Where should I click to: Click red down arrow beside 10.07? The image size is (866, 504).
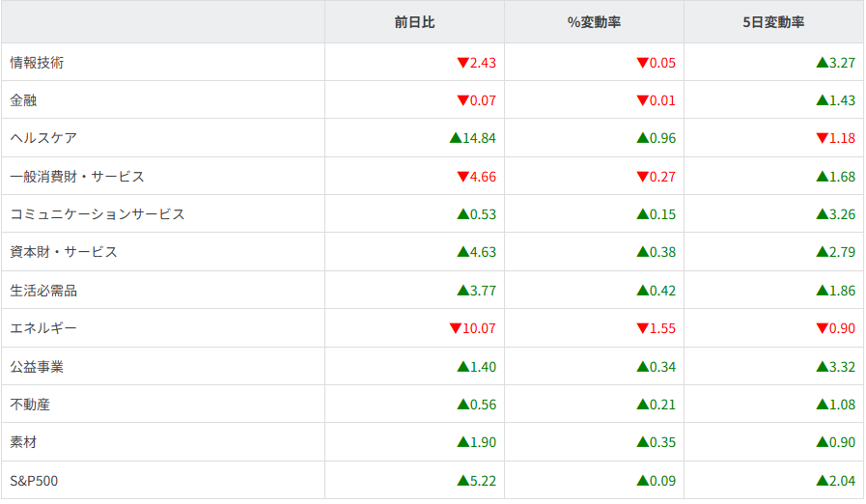pyautogui.click(x=455, y=328)
